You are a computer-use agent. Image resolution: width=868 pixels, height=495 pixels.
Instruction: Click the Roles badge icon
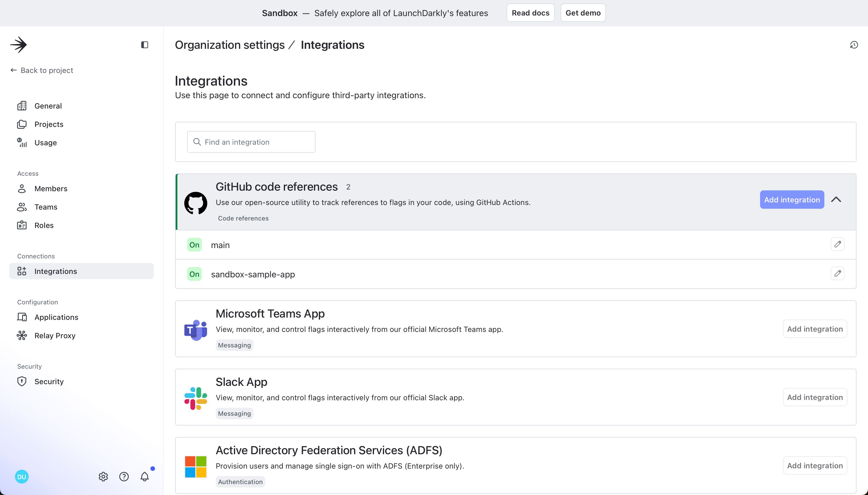(22, 225)
